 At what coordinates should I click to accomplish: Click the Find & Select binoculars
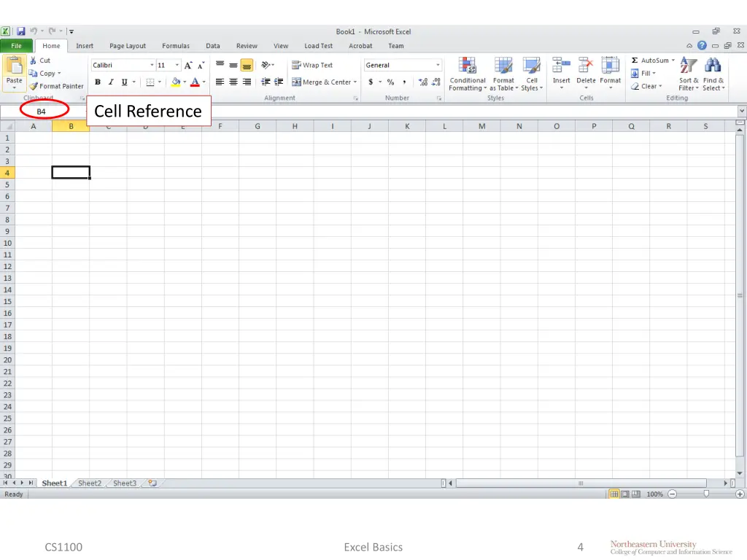pos(713,66)
